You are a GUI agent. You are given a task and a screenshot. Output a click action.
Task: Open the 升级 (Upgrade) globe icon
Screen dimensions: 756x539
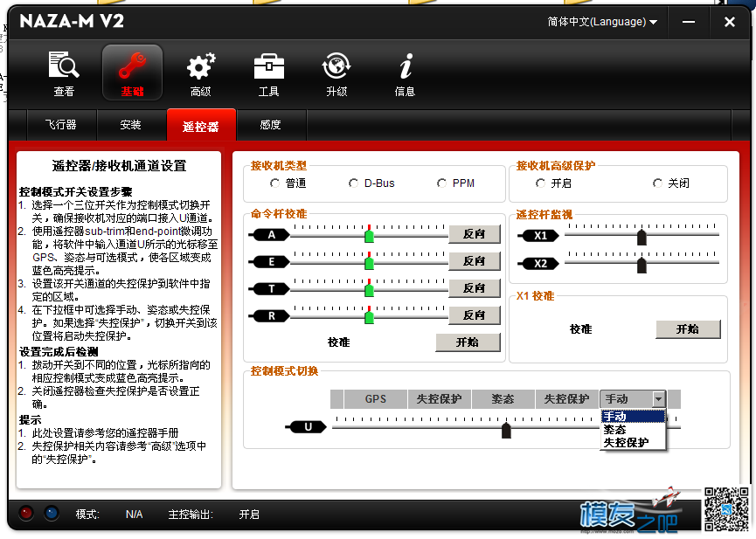[x=336, y=73]
